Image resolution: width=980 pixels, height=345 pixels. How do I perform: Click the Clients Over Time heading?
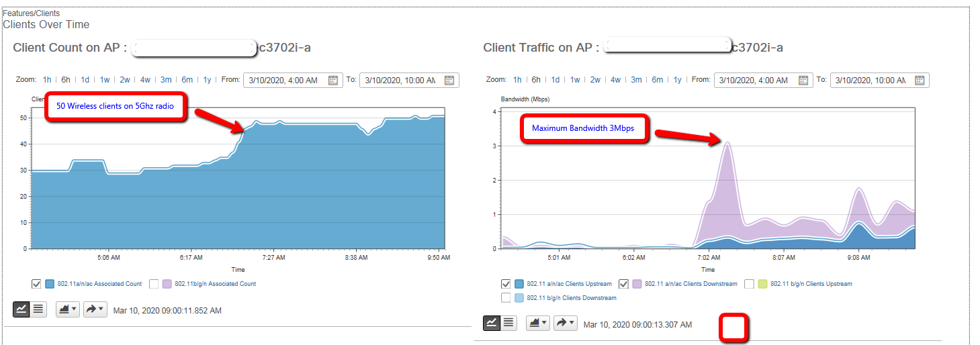click(46, 25)
